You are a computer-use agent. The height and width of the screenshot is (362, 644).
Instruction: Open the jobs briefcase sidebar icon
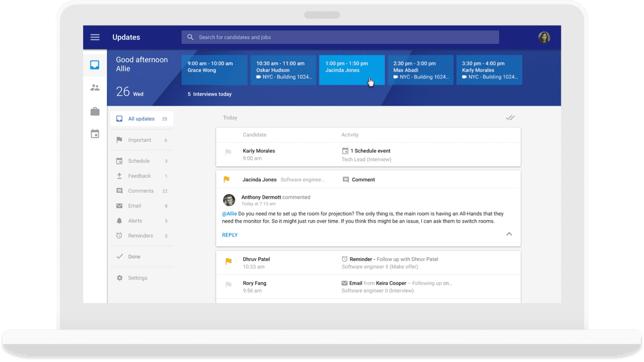95,111
